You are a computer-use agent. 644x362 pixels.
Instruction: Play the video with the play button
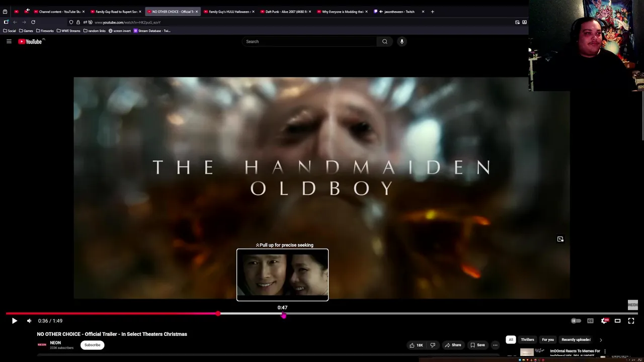pos(14,321)
